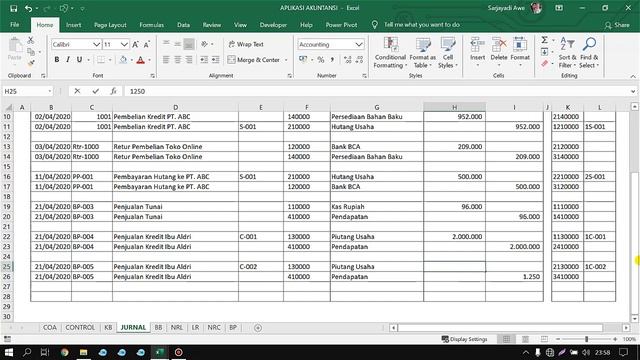The width and height of the screenshot is (640, 360).
Task: Switch to Page Break Preview icon
Action: pyautogui.click(x=544, y=339)
